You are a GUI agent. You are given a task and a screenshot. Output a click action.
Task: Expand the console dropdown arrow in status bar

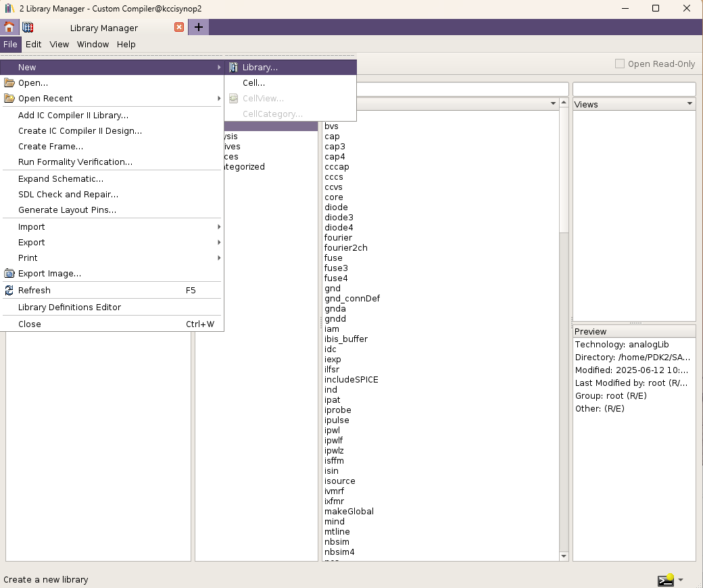(681, 580)
